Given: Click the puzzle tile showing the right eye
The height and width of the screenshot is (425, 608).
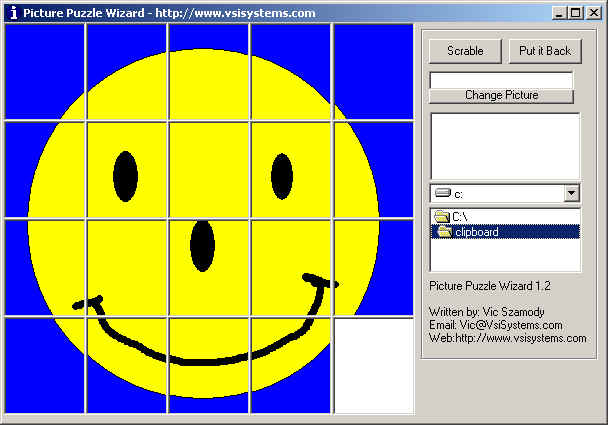Looking at the screenshot, I should (x=291, y=170).
